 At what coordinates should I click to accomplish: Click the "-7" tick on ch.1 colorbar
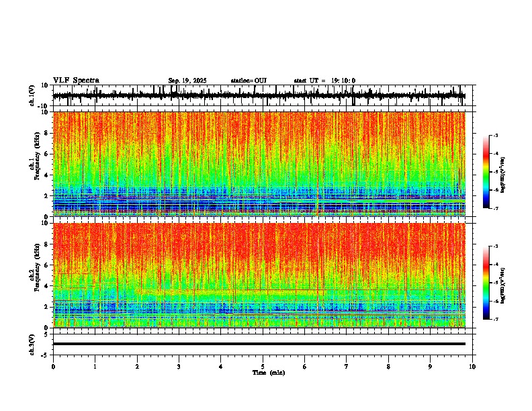[x=496, y=209]
